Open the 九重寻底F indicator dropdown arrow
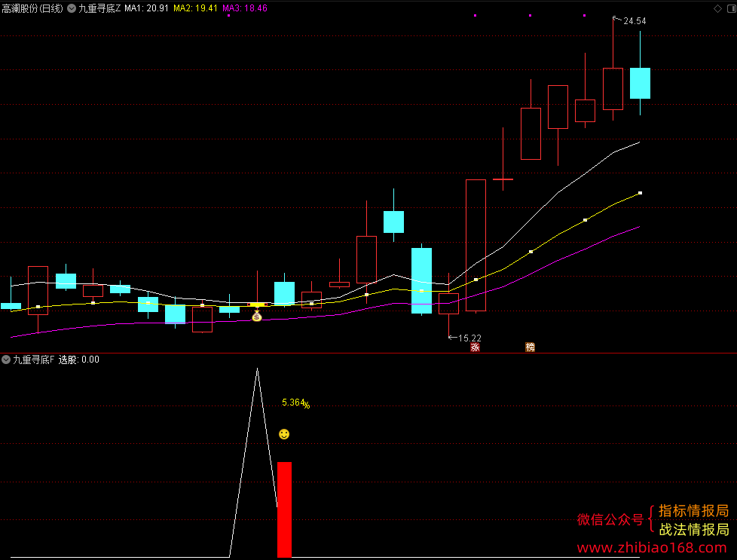The height and width of the screenshot is (560, 737). tap(6, 360)
